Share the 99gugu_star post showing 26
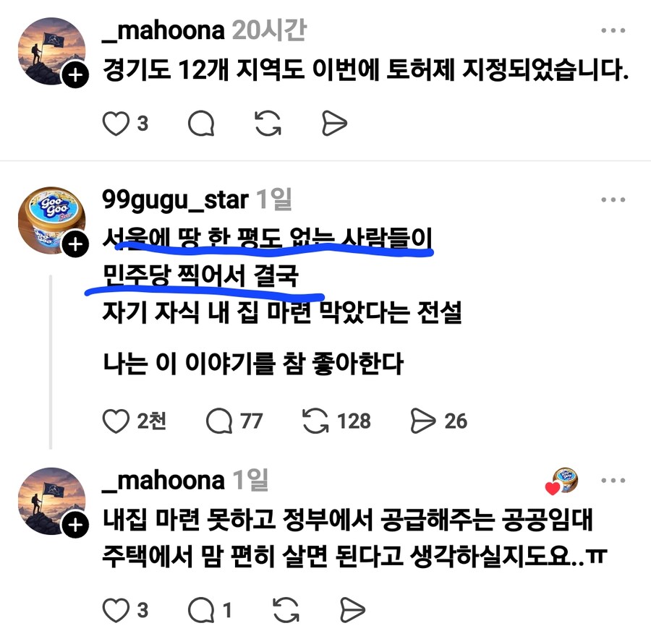The height and width of the screenshot is (644, 651). pos(423,421)
